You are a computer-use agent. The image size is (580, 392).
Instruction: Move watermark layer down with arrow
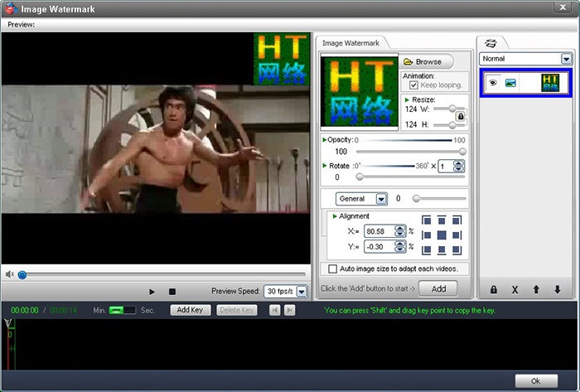[558, 290]
